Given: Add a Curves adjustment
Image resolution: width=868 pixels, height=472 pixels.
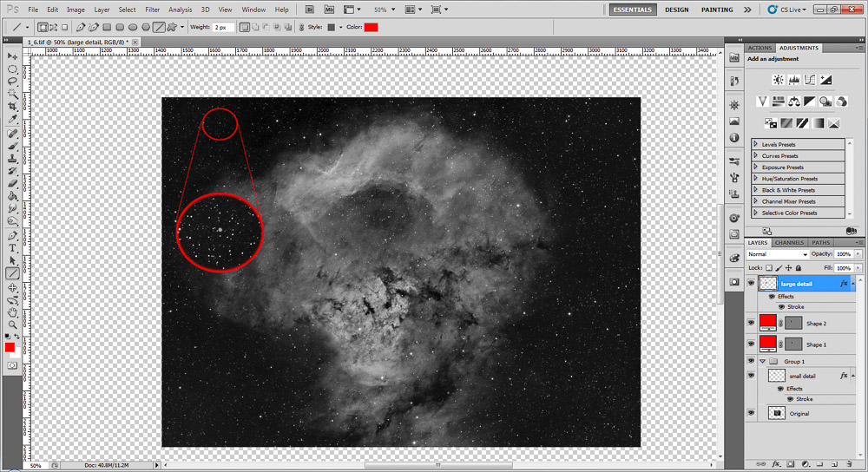Looking at the screenshot, I should [810, 80].
